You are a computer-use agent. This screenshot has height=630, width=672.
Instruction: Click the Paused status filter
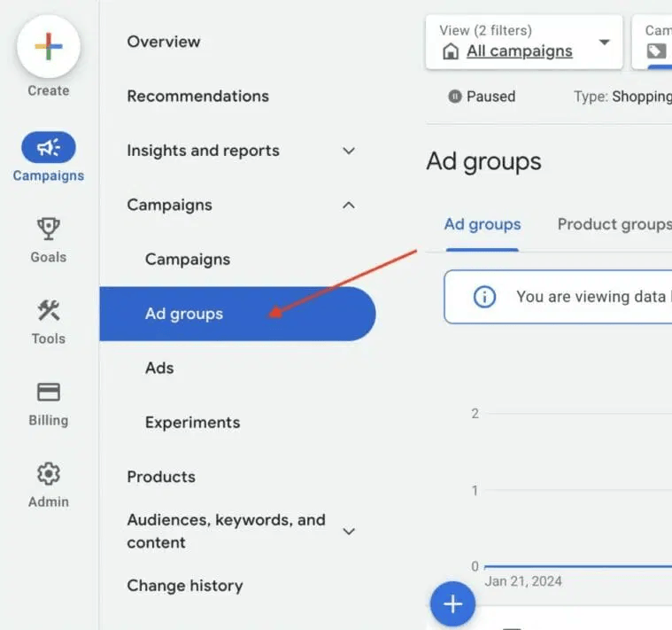482,97
